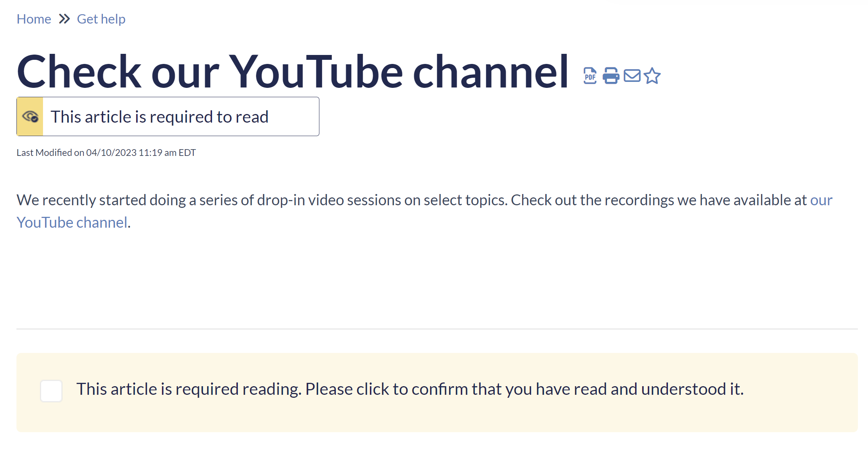Add the article to favorites with the star
Image resolution: width=868 pixels, height=449 pixels.
coord(652,76)
